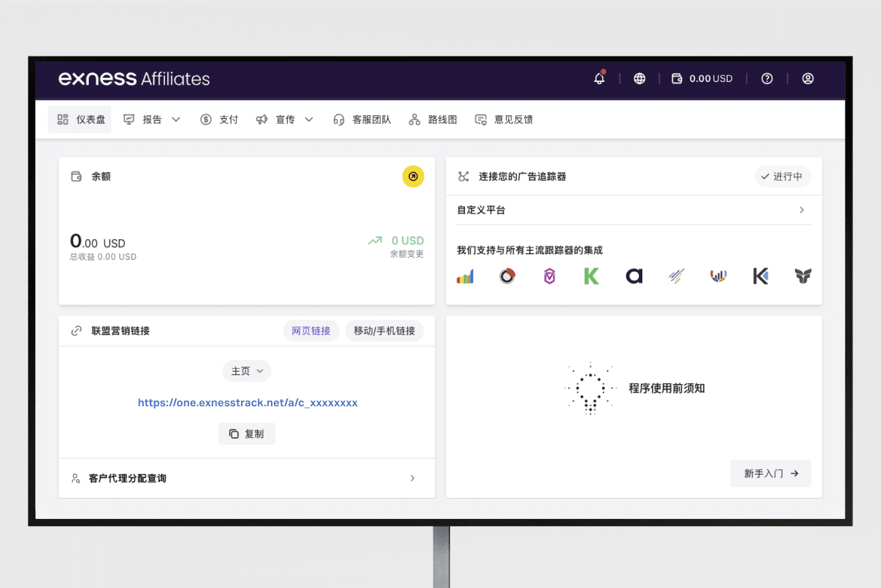Click the 进行中 status badge
Screen dimensions: 881x588
pyautogui.click(x=782, y=177)
